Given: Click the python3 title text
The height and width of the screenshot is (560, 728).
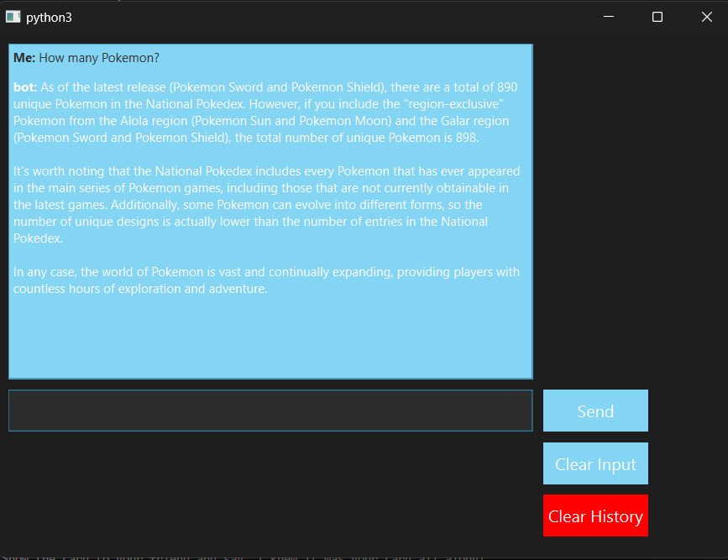Looking at the screenshot, I should point(49,18).
